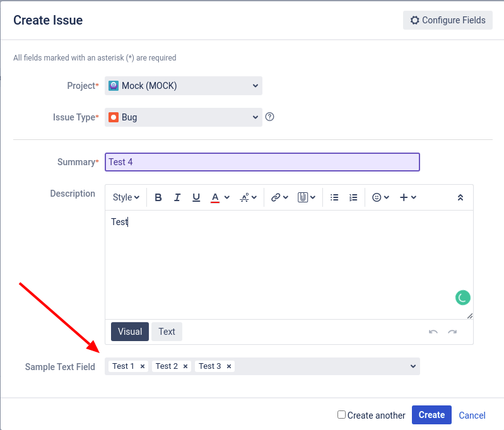The image size is (504, 430).
Task: Switch to the Visual editor tab
Action: [130, 332]
